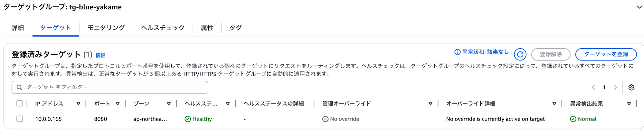Viewport: 644px width, 136px height.
Task: Select all targets header checkbox
Action: coord(20,104)
